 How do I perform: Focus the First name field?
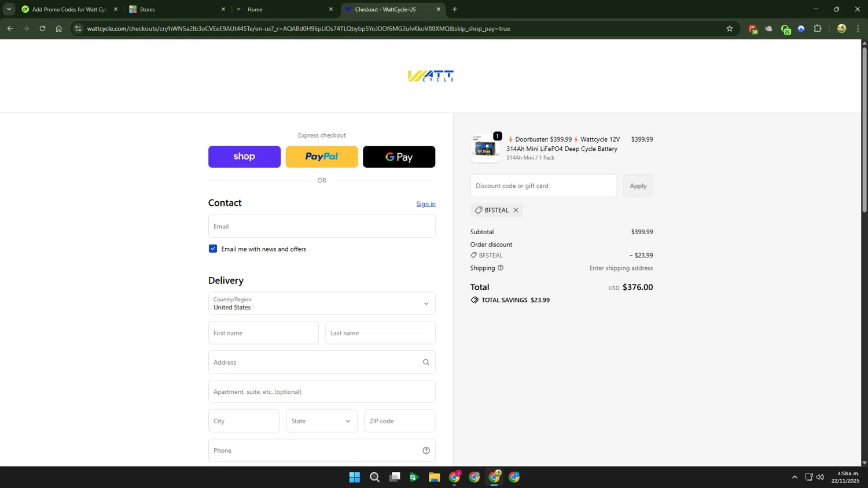pos(263,333)
